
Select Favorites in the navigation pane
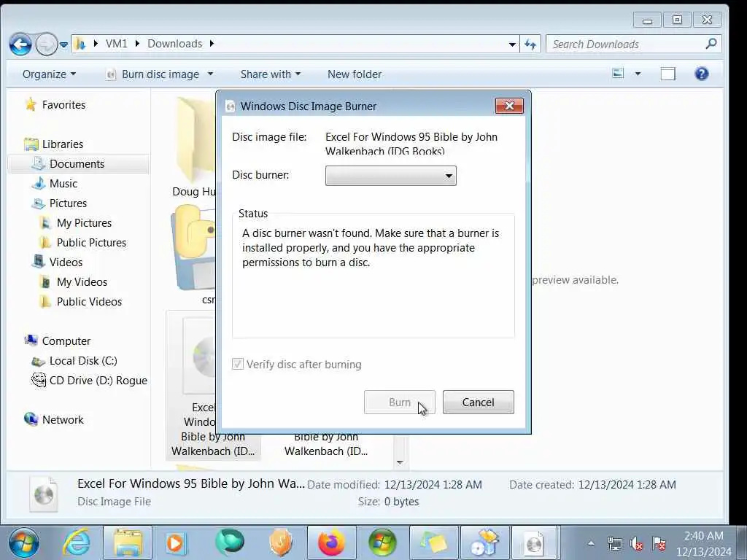point(55,105)
